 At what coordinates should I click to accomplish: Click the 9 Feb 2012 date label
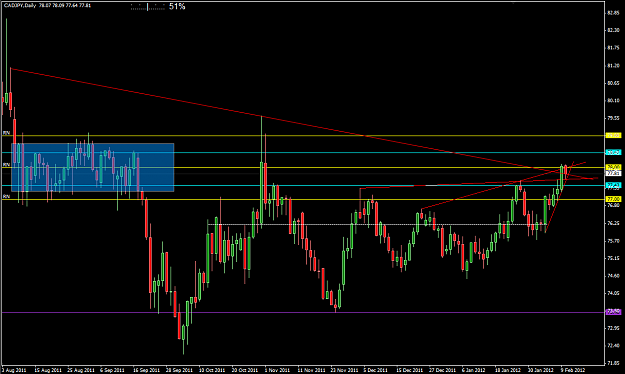click(x=573, y=370)
